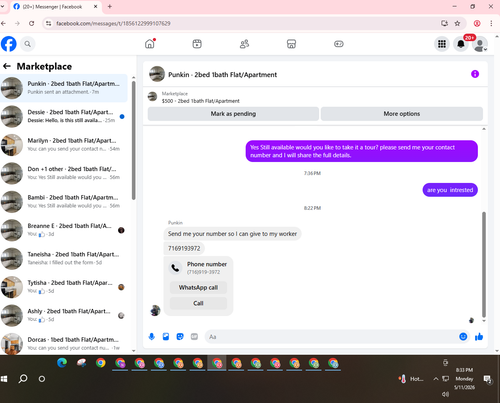The width and height of the screenshot is (500, 403).
Task: Bookmark this page star icon
Action: tap(457, 23)
